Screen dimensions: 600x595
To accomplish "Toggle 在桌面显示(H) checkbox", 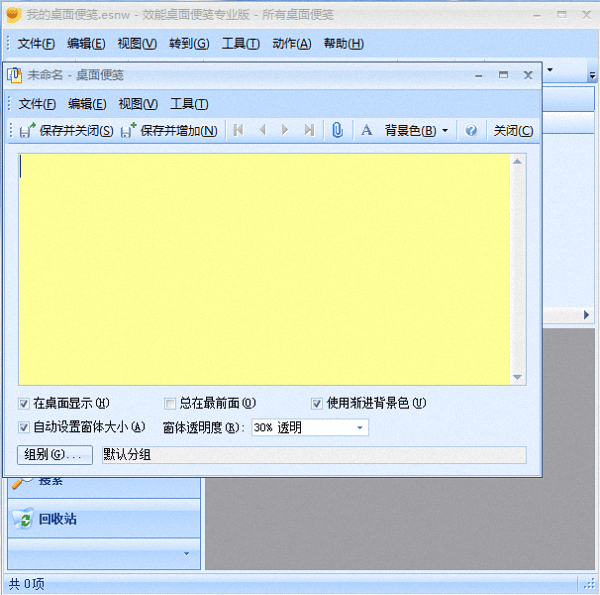I will [24, 404].
